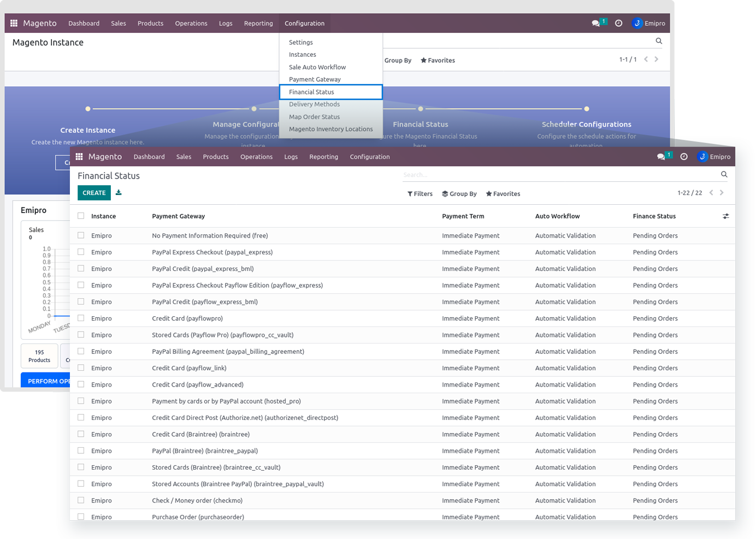Select Financial Status in Configuration menu

(x=311, y=92)
